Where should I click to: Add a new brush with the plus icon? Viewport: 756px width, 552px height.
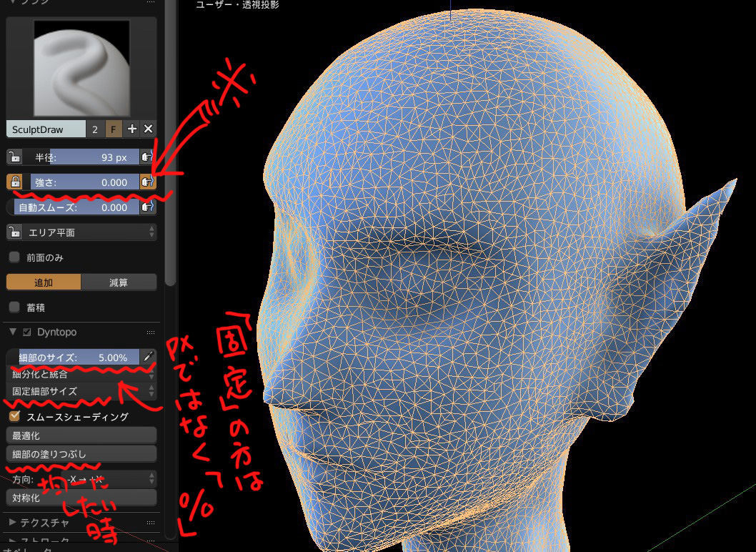pyautogui.click(x=131, y=129)
